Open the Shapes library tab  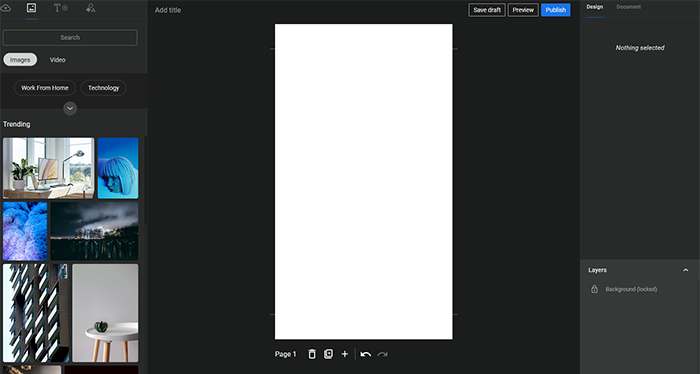91,8
